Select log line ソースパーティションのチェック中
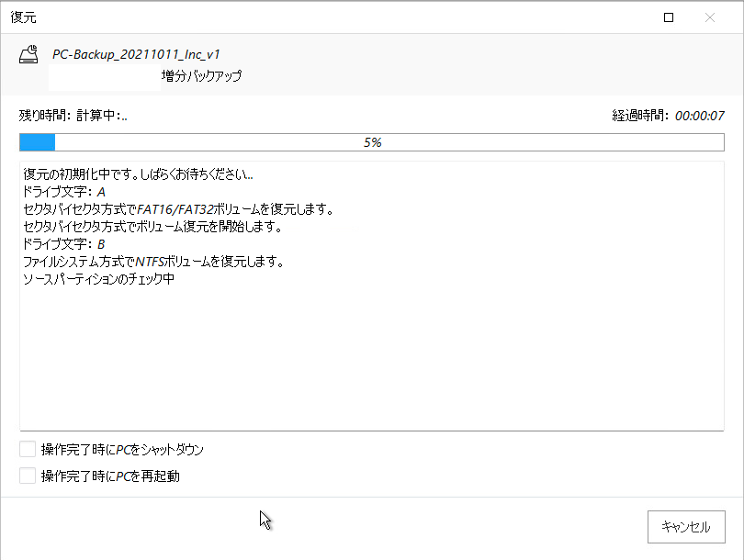This screenshot has height=560, width=744. 98,279
